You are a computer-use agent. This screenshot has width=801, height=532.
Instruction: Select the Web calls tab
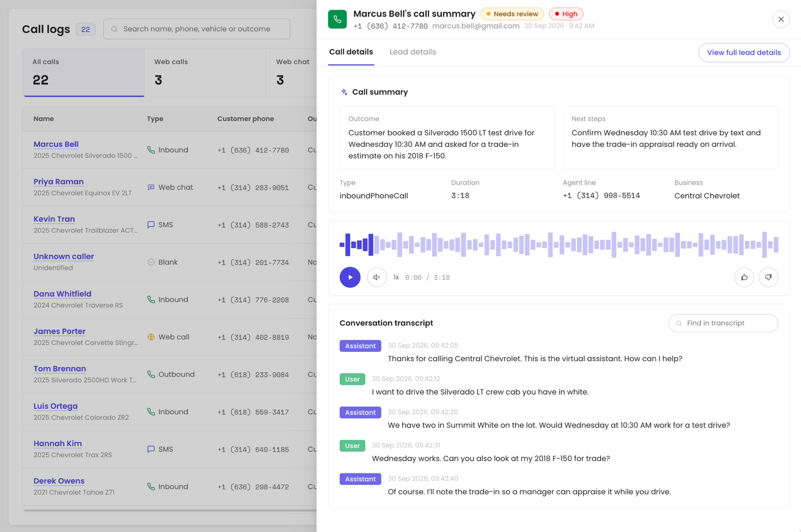coord(205,73)
